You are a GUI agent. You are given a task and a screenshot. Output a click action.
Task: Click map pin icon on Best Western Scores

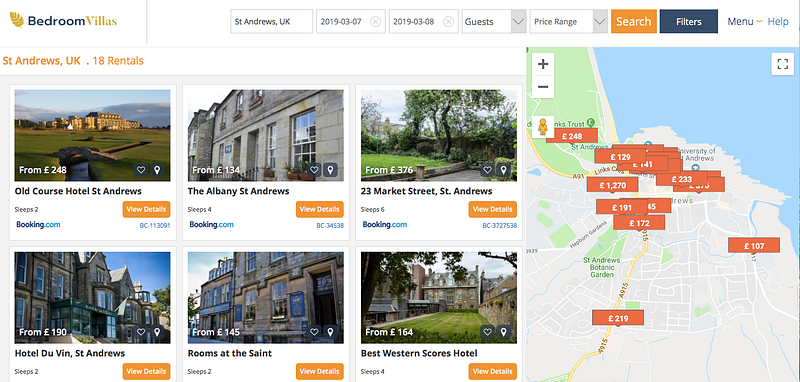click(504, 332)
